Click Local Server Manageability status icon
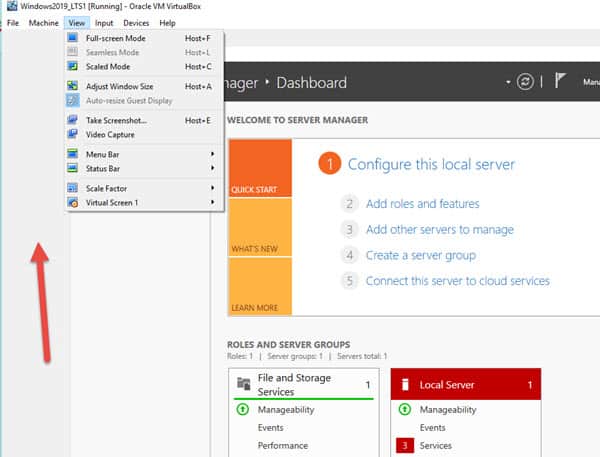This screenshot has width=600, height=457. pyautogui.click(x=404, y=409)
